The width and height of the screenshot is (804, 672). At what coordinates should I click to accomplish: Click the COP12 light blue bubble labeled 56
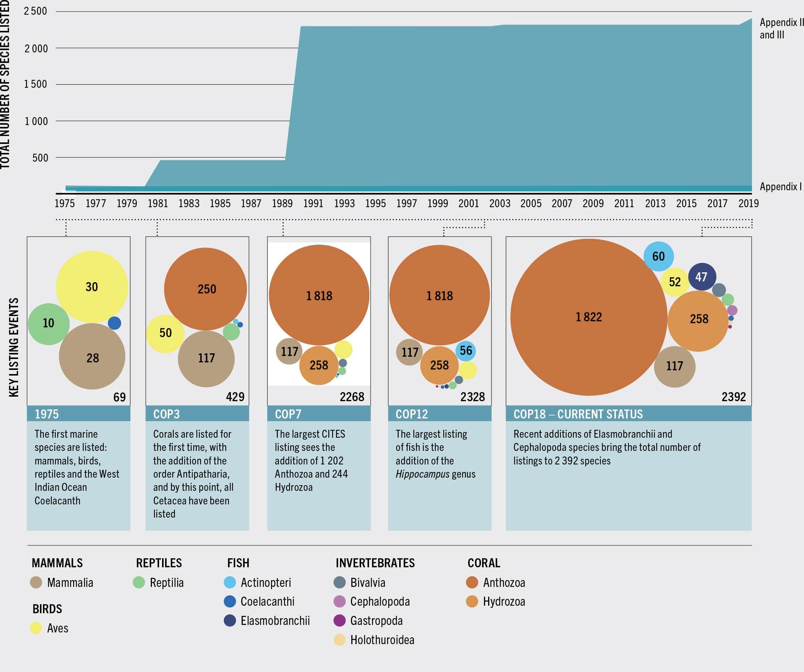click(466, 351)
